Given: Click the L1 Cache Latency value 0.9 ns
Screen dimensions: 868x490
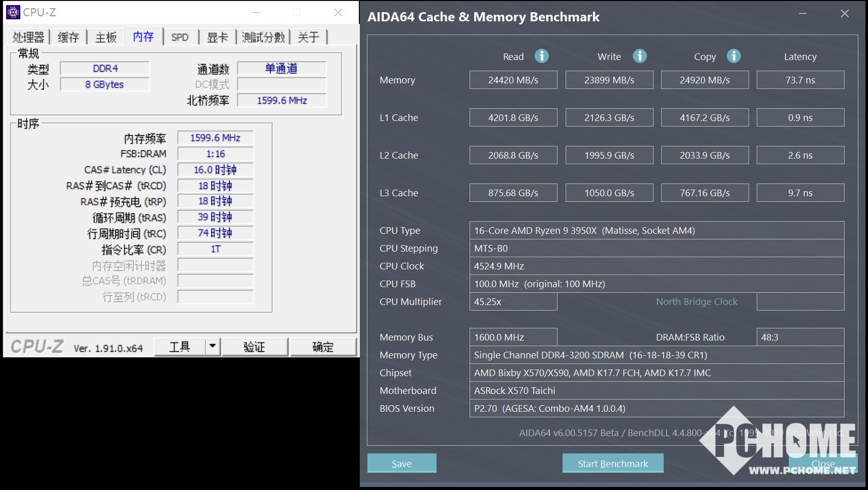Looking at the screenshot, I should click(800, 117).
